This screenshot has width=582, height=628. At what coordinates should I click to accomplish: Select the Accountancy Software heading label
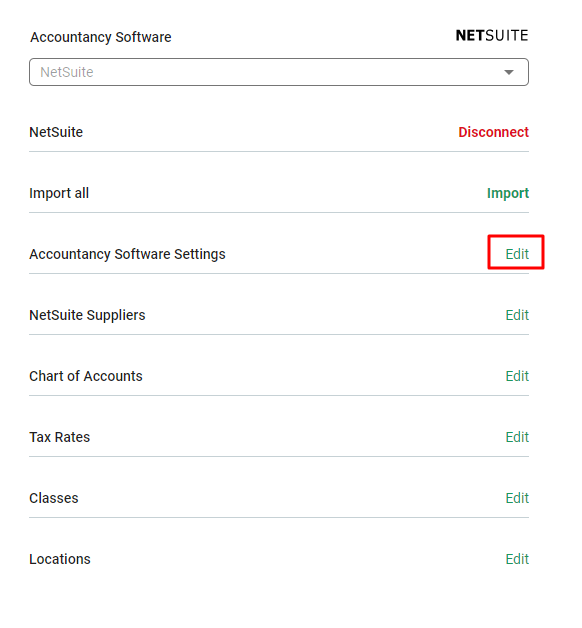tap(101, 37)
